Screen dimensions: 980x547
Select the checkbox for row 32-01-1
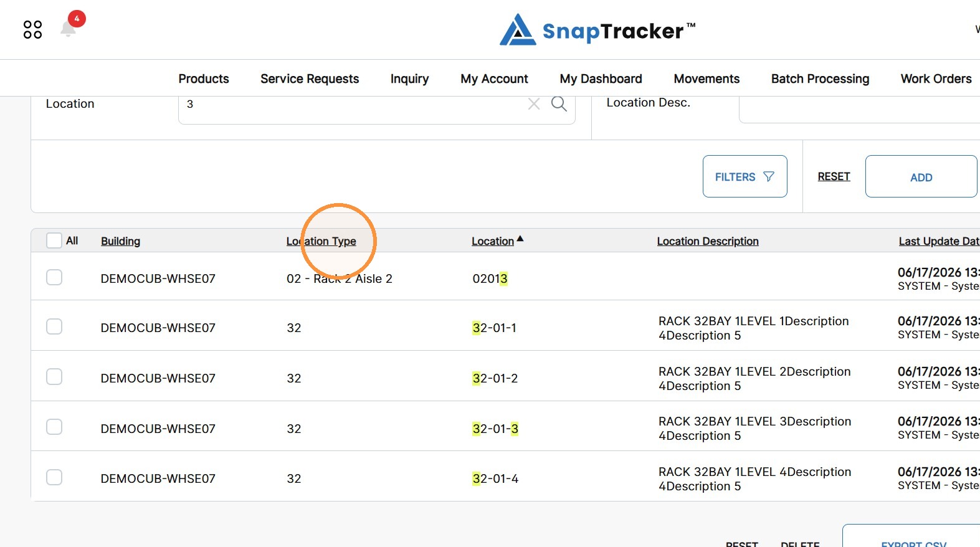(x=54, y=326)
